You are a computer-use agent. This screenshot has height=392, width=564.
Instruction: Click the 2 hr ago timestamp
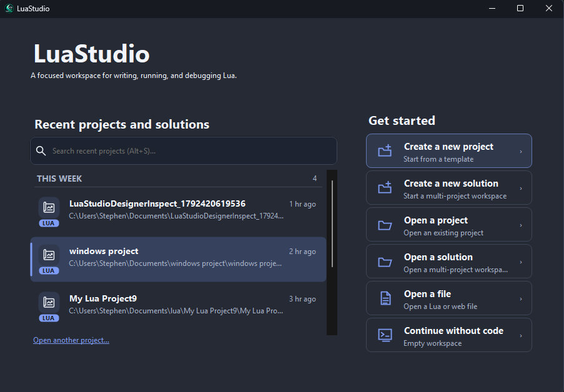[302, 252]
